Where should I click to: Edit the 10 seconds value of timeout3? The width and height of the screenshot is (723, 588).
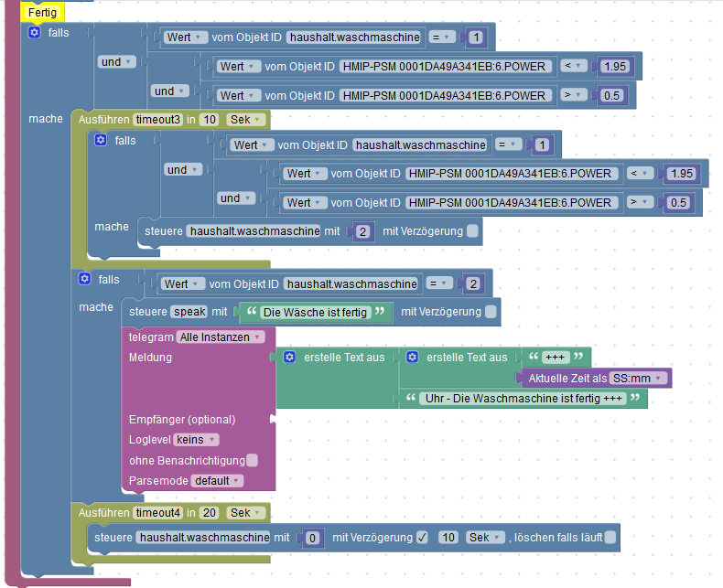[x=210, y=120]
